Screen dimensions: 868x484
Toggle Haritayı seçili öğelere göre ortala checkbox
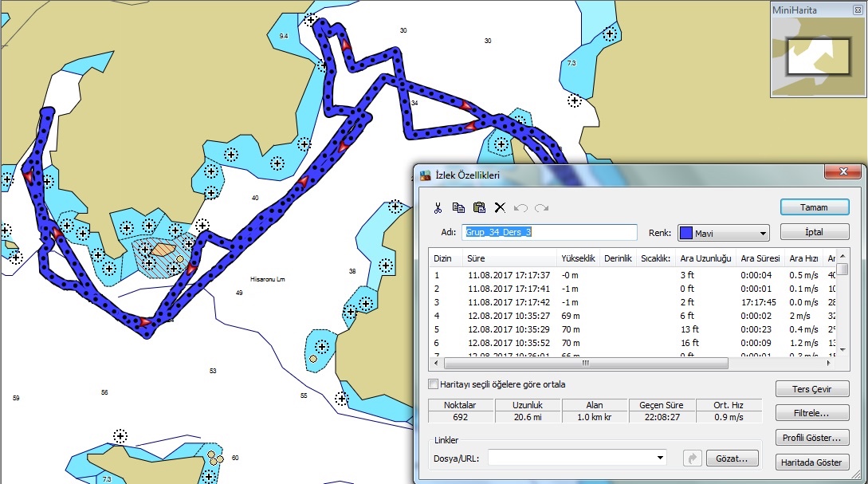434,384
